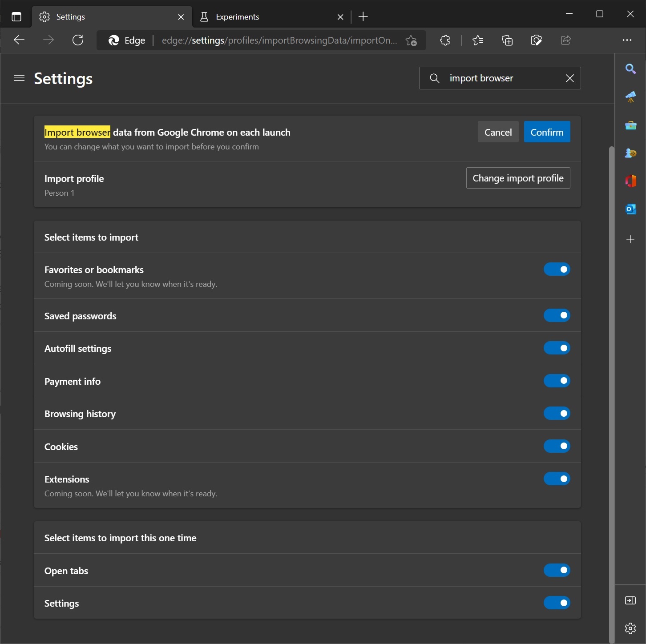Start a Web Capture screenshot
Screen dimensions: 646x644
(537, 40)
